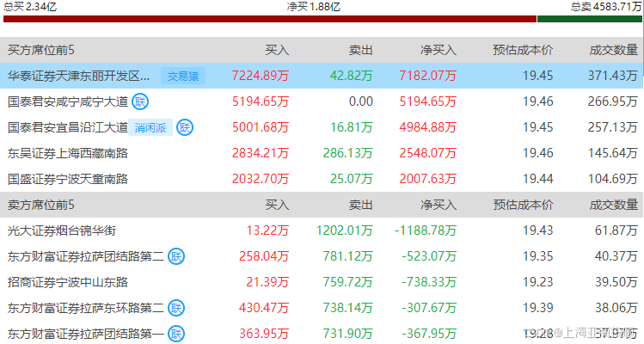Image resolution: width=644 pixels, height=344 pixels.
Task: Select buy value 2834.21万
Action: (261, 153)
